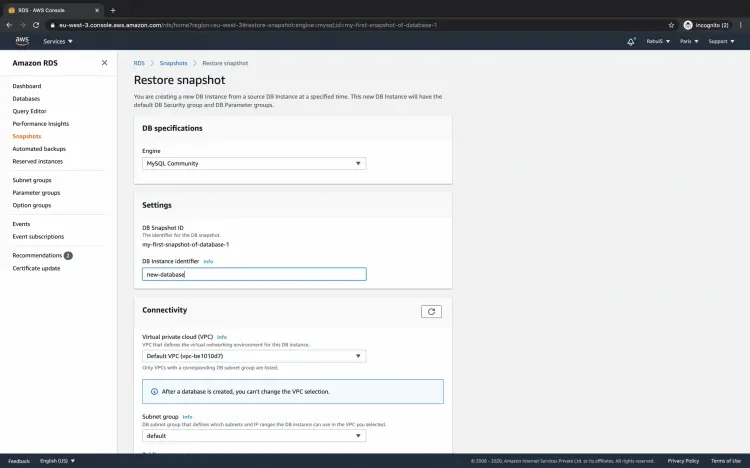Select Snapshots in the sidebar
750x468 pixels.
click(x=27, y=136)
